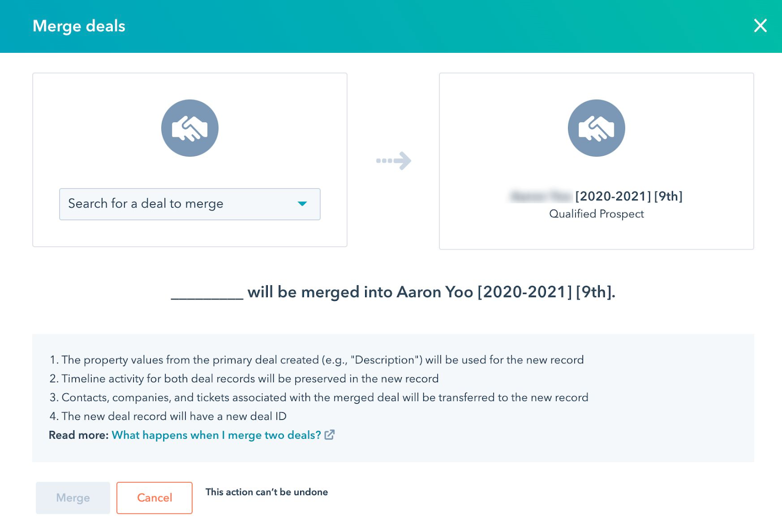Screen dimensions: 782x532
Task: Open the 'Search for a deal to merge' field
Action: [x=190, y=204]
